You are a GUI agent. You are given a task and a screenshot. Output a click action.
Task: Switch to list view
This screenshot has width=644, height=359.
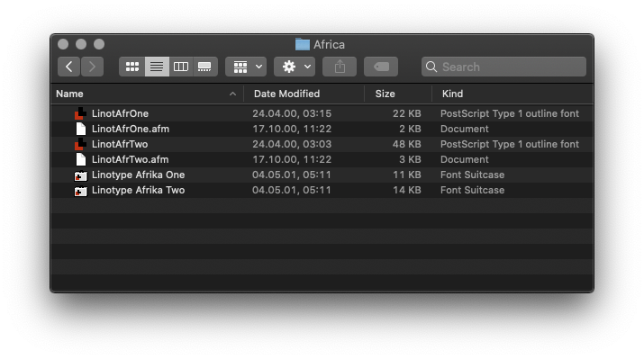(x=157, y=67)
